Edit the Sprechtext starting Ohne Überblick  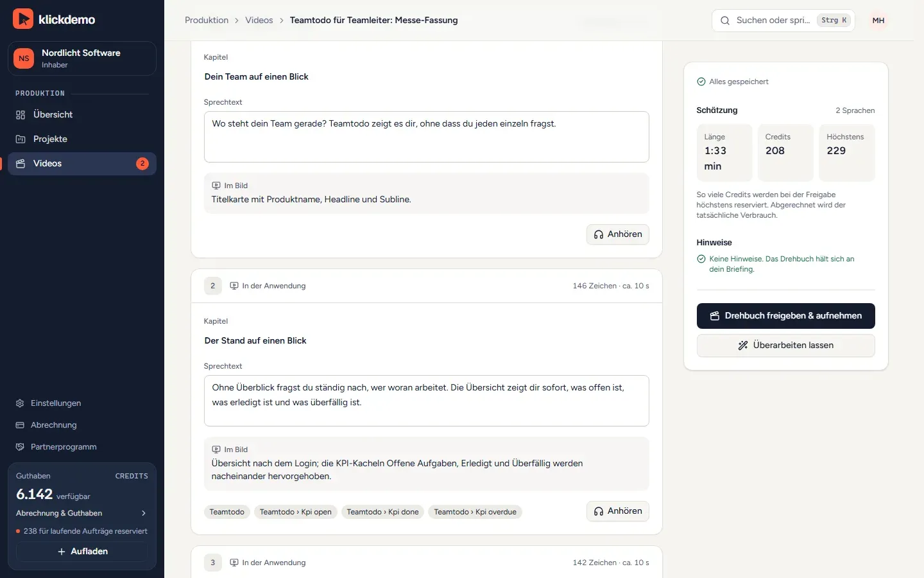[427, 401]
